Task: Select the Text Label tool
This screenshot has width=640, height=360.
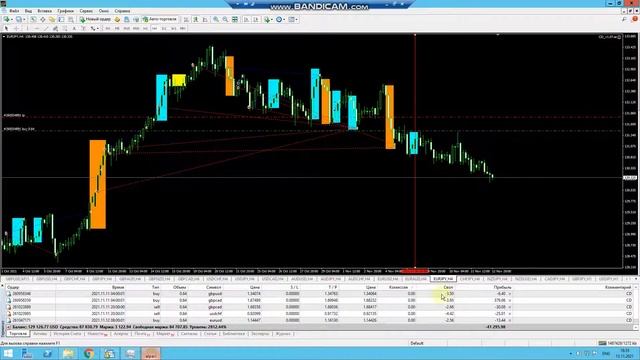Action: (x=83, y=28)
